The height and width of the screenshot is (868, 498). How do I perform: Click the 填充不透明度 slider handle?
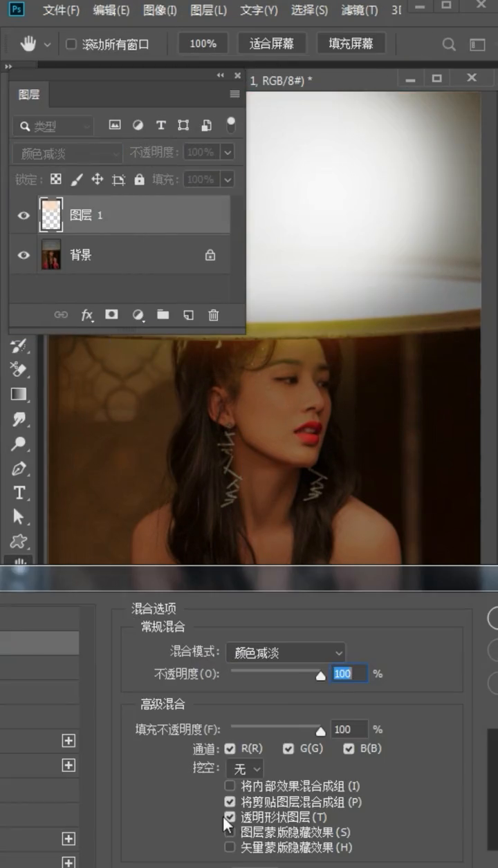[x=320, y=731]
